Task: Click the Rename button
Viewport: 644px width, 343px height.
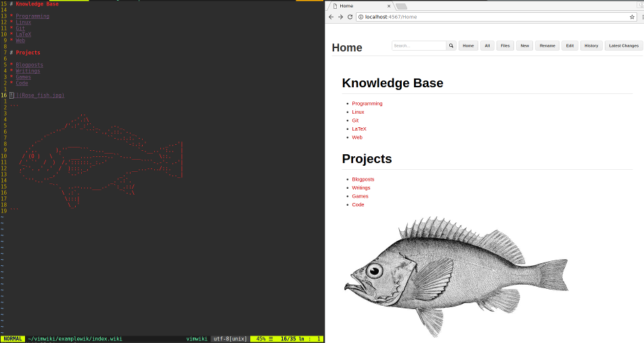Action: (x=547, y=45)
